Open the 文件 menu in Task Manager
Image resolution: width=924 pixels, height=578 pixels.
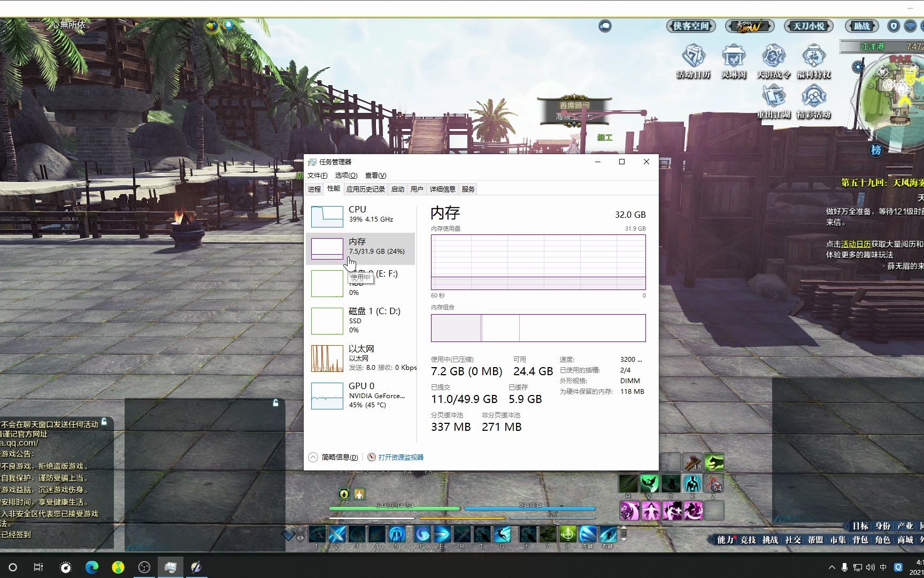(317, 176)
